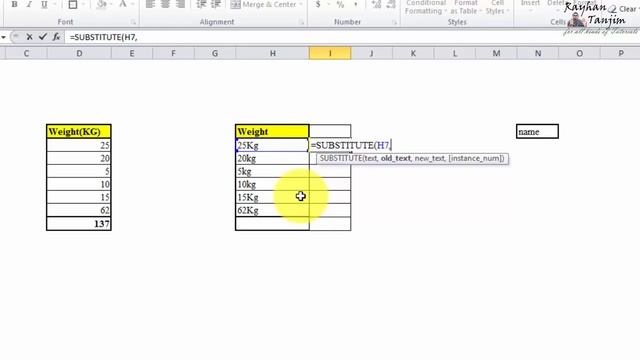
Task: Apply accounting dollar number format
Action: (x=318, y=5)
